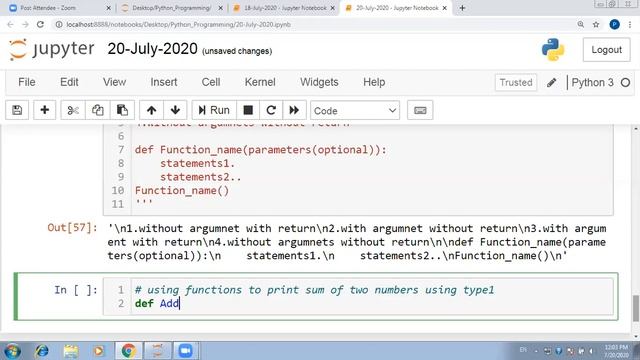Go back with browser back arrow

tap(10, 24)
